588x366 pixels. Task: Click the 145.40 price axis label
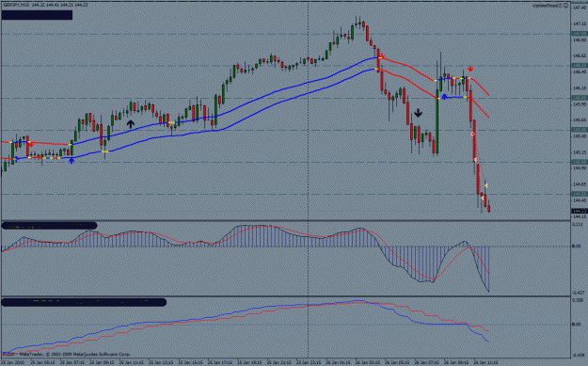580,136
